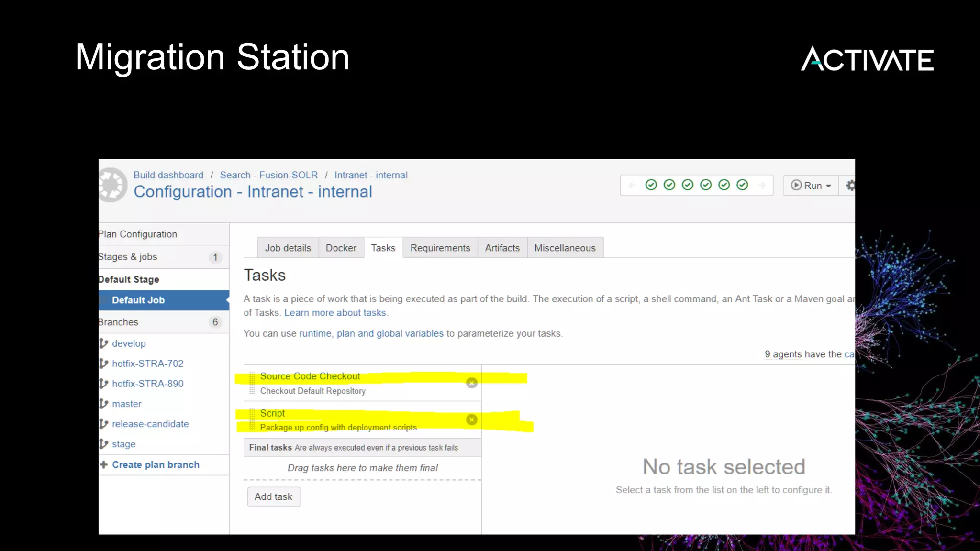Grab the drag handle of Source Code Checkout
The height and width of the screenshot is (551, 980).
pyautogui.click(x=252, y=383)
